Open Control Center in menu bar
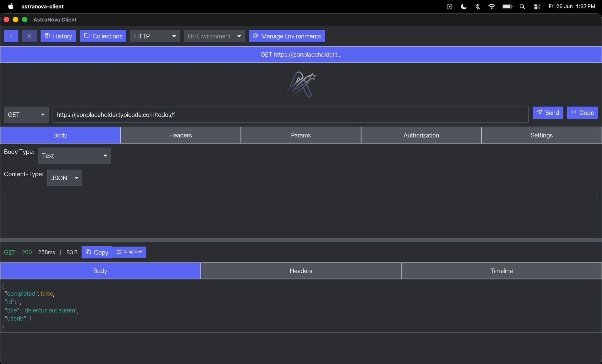The height and width of the screenshot is (364, 602). (537, 6)
